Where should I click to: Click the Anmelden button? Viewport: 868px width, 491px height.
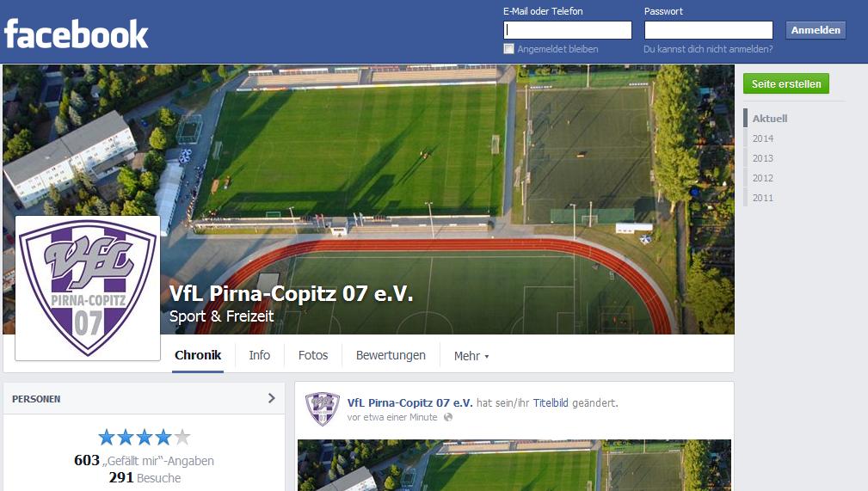point(816,30)
